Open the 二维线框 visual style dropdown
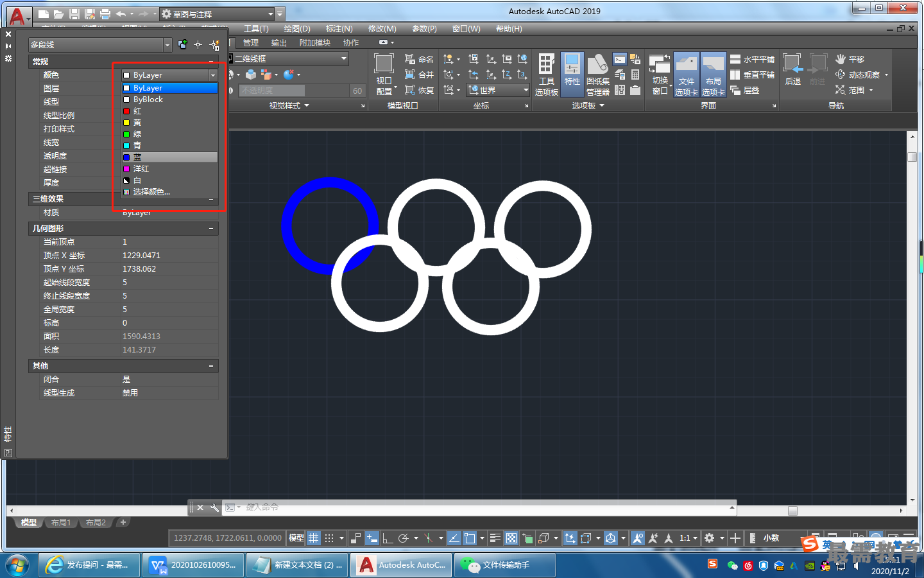924x578 pixels. (x=290, y=58)
